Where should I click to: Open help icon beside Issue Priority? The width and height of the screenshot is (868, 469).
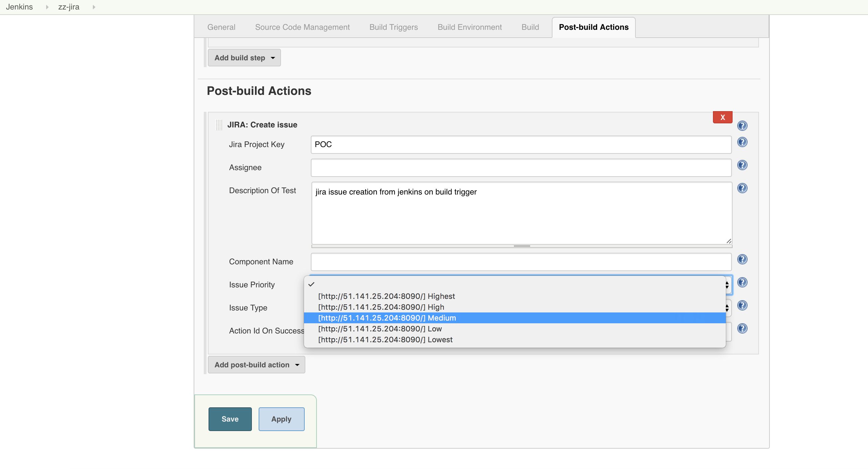pyautogui.click(x=742, y=282)
